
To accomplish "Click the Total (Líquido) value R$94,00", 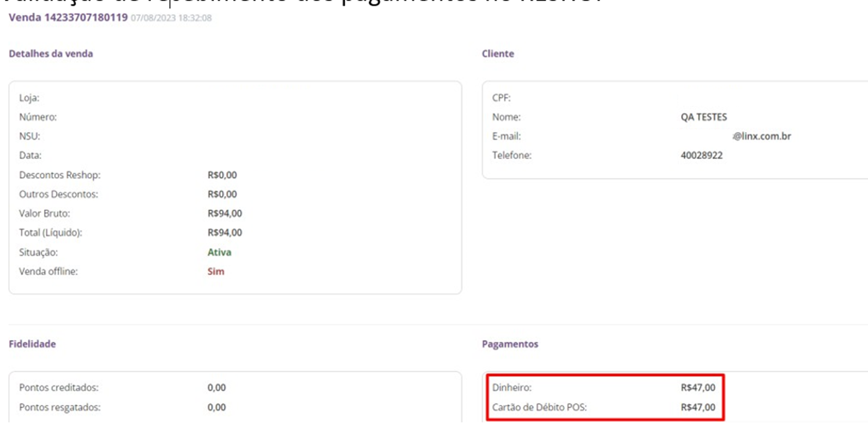I will click(225, 232).
